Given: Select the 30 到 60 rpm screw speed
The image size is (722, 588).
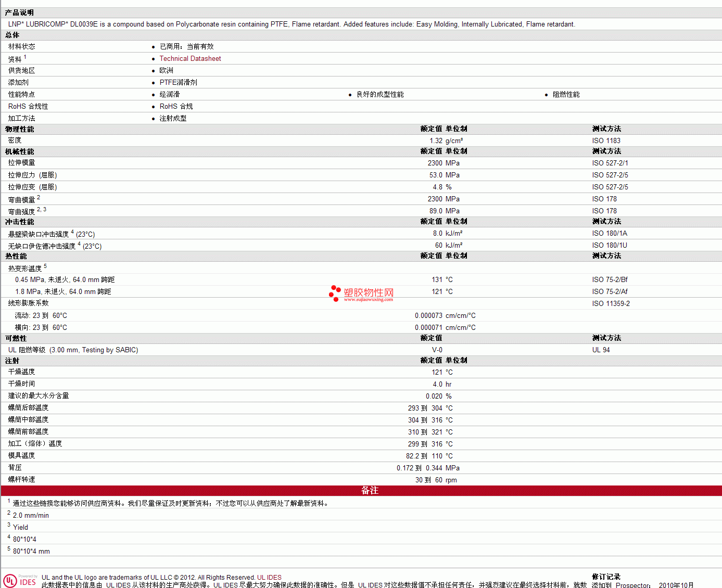Looking at the screenshot, I should (x=436, y=480).
